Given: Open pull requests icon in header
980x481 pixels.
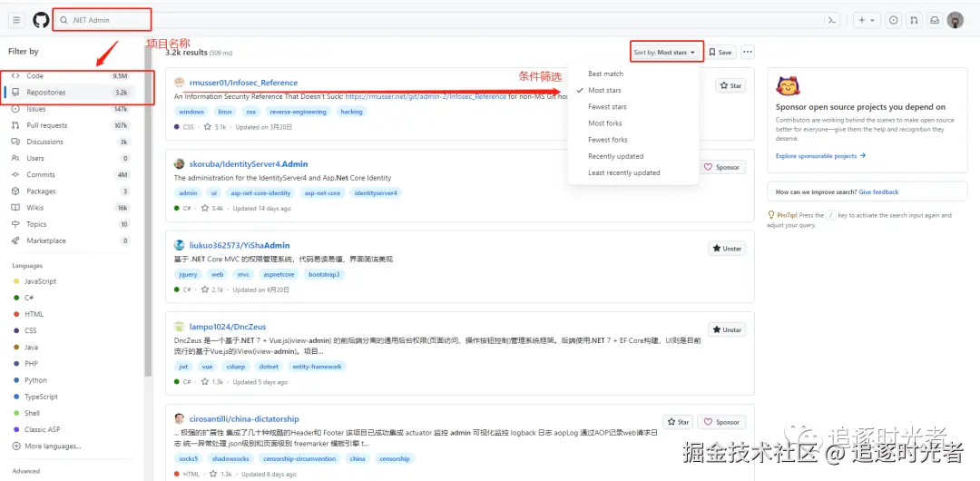Looking at the screenshot, I should pos(914,20).
